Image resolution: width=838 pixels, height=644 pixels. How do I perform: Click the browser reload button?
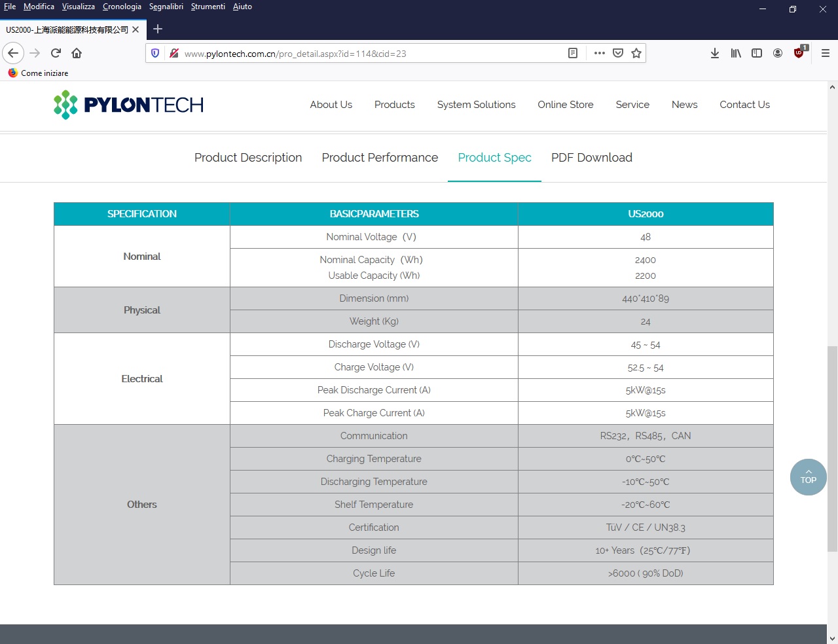[56, 53]
